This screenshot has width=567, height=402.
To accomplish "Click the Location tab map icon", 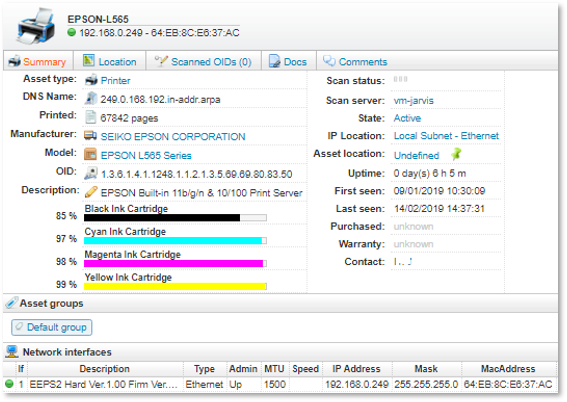I will (89, 60).
